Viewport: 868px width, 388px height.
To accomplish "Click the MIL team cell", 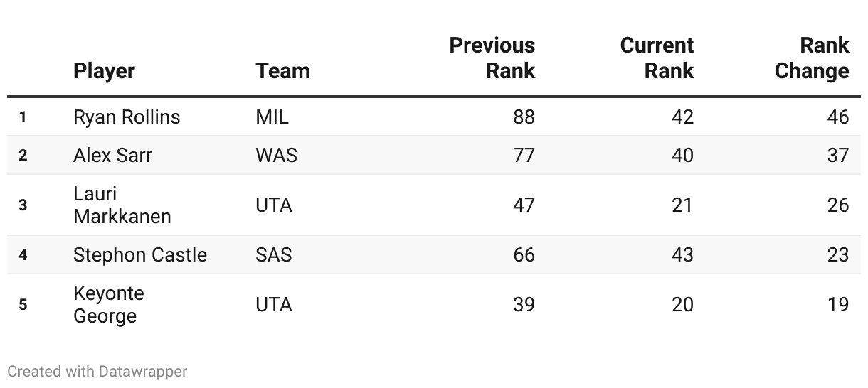I will [x=272, y=117].
